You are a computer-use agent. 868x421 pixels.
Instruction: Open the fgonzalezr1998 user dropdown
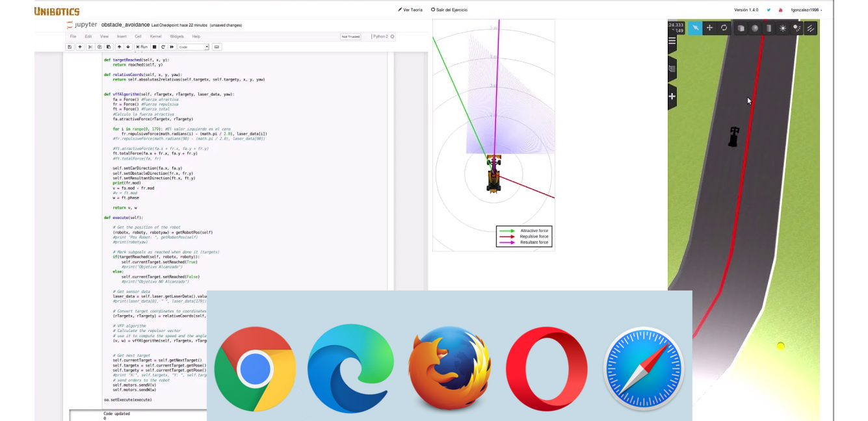click(806, 10)
